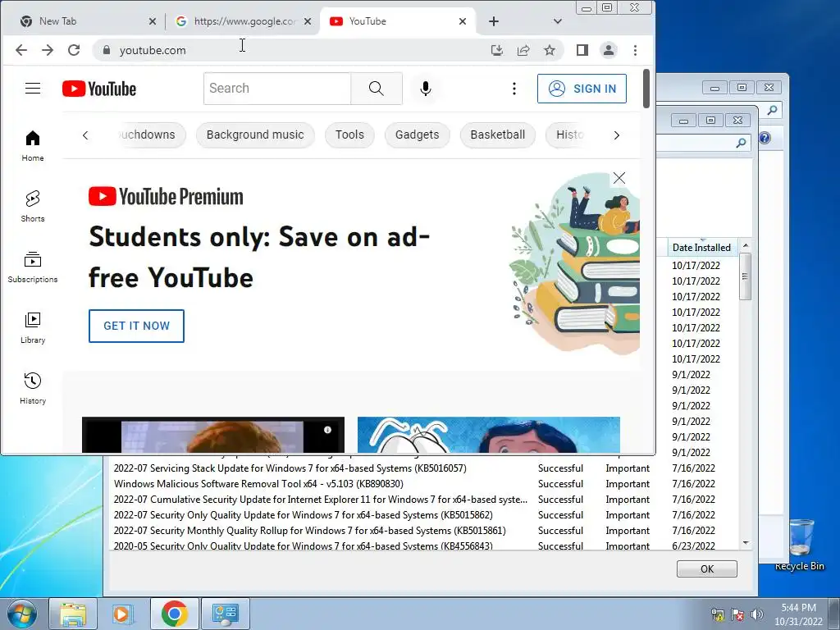Open Chrome profile avatar

coord(609,50)
